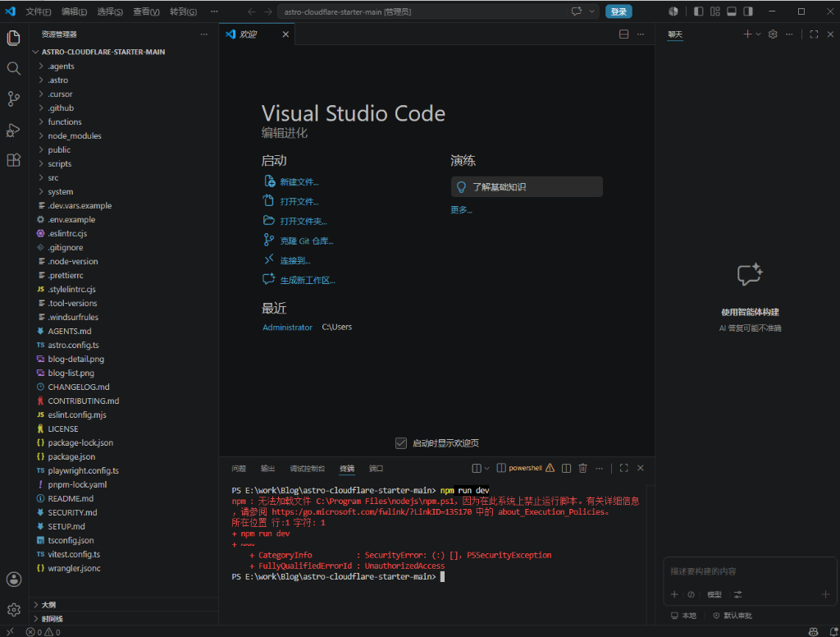Image resolution: width=840 pixels, height=637 pixels.
Task: Switch to the 输出 panel tab
Action: (x=267, y=469)
